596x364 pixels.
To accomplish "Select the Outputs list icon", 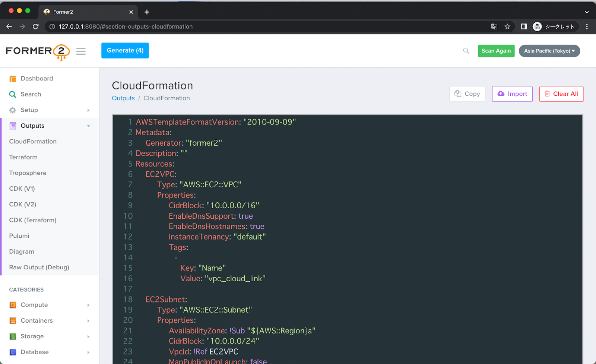I will [12, 126].
